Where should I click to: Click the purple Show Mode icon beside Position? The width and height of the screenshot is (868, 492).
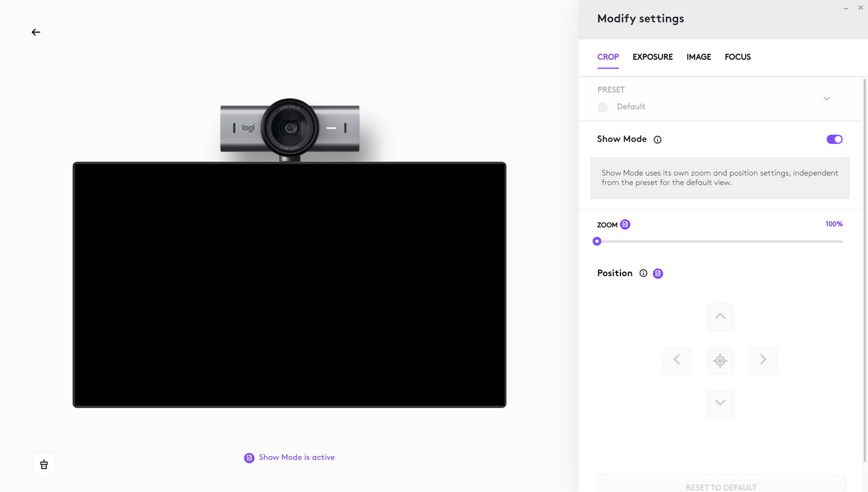658,273
